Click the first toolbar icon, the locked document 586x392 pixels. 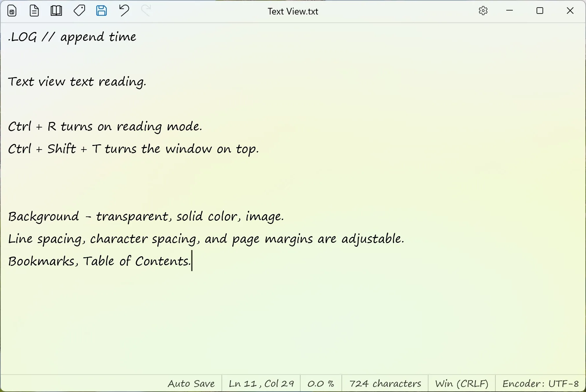12,11
